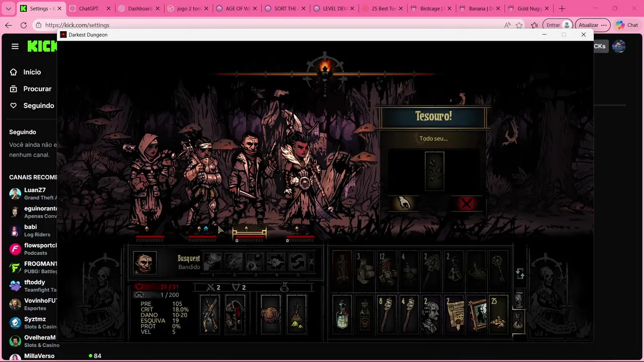Viewport: 644px width, 362px height.
Task: Open Busquent hero portrait
Action: coord(145,262)
